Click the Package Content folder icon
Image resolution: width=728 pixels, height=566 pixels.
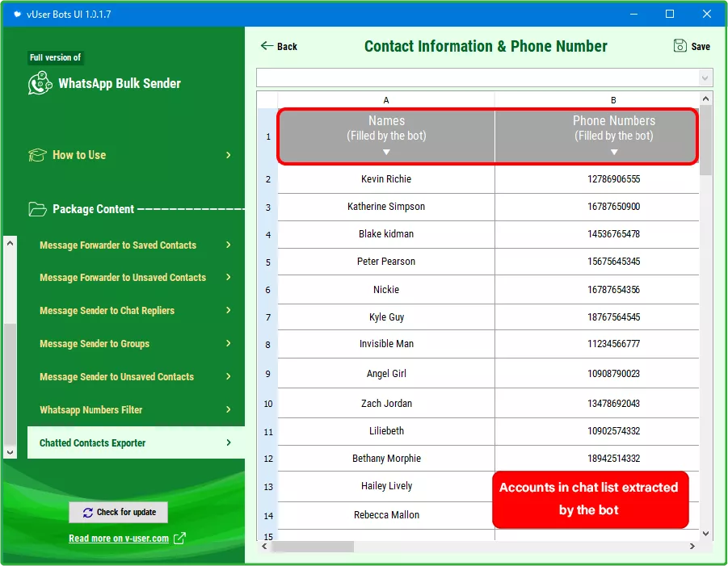pyautogui.click(x=37, y=209)
